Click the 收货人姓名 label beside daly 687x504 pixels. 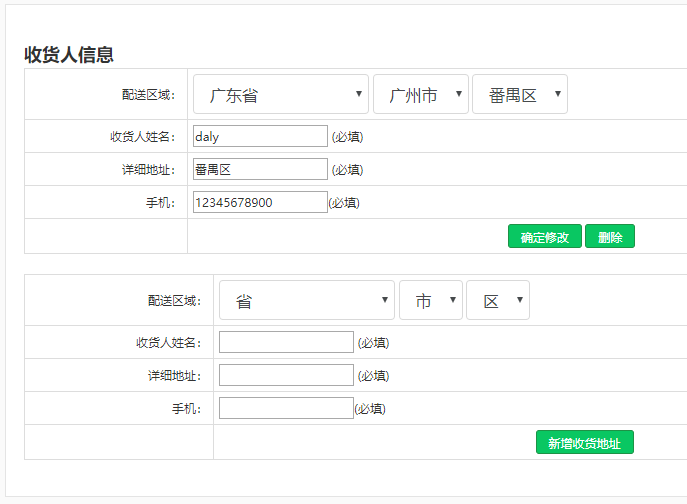(142, 136)
